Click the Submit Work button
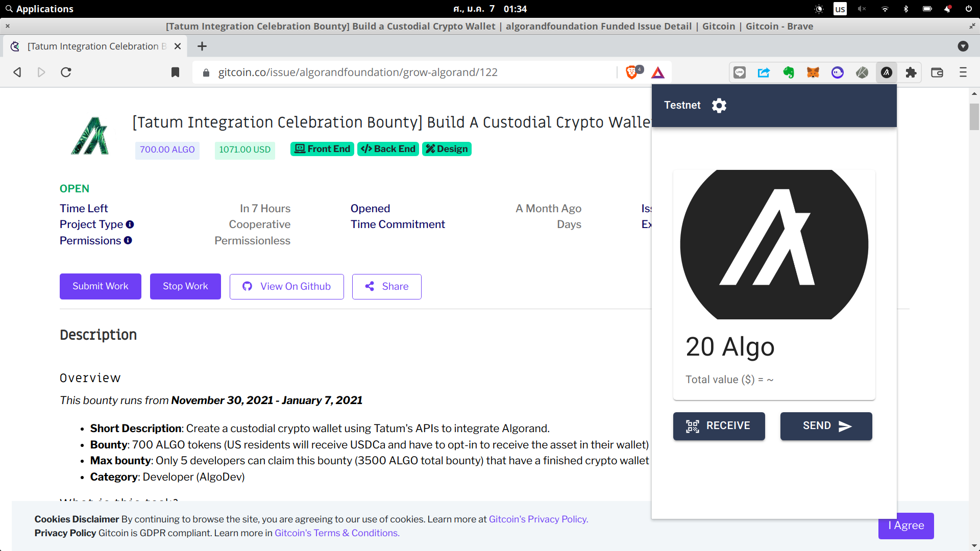Image resolution: width=980 pixels, height=551 pixels. click(x=100, y=286)
